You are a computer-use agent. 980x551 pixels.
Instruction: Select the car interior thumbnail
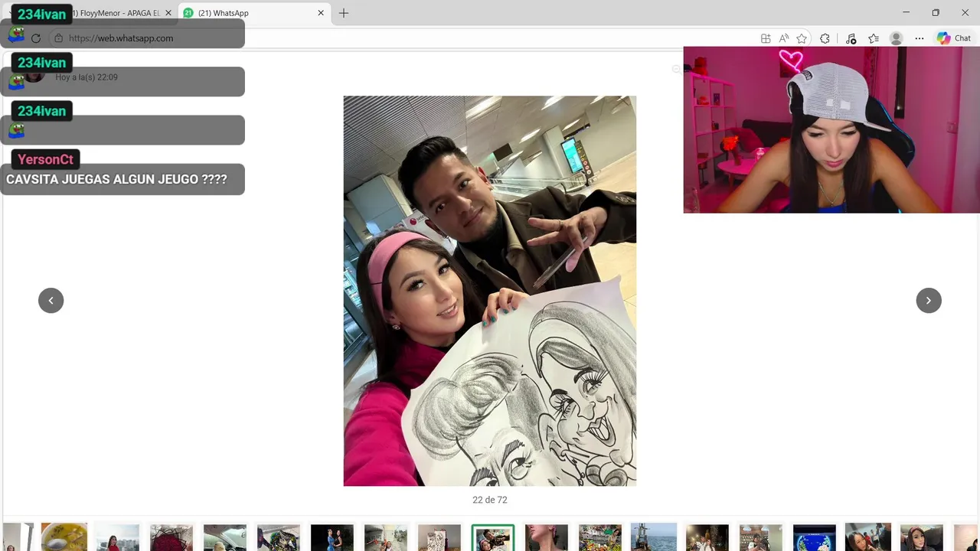click(x=225, y=537)
